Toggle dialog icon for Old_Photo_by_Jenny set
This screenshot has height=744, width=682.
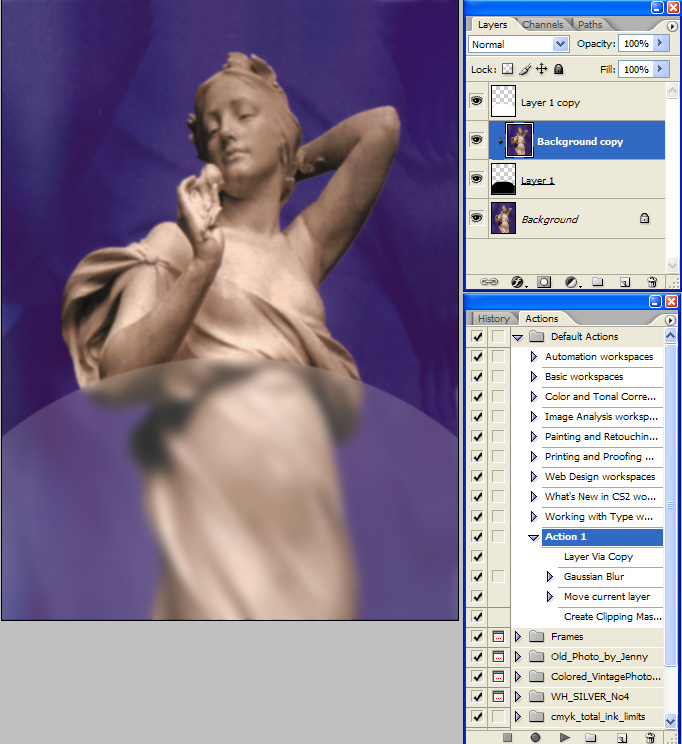click(498, 656)
